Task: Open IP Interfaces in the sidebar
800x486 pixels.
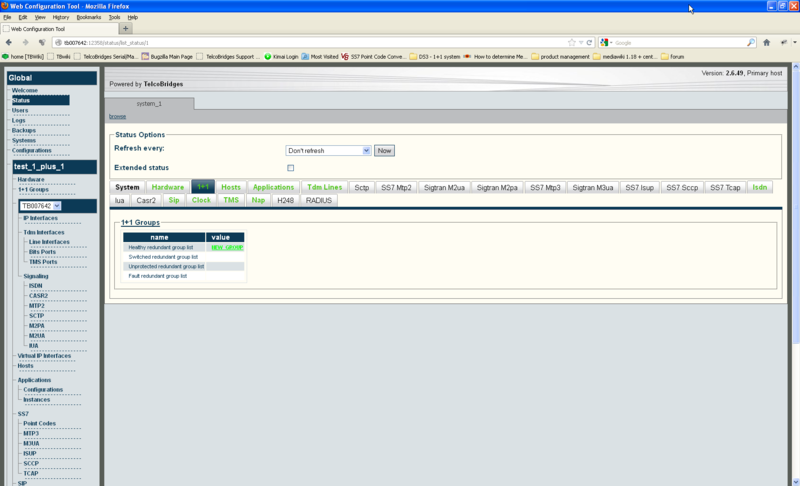Action: [x=40, y=218]
